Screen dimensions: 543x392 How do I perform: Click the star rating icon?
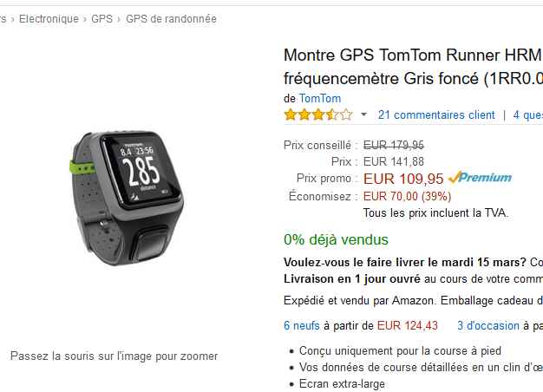point(317,114)
